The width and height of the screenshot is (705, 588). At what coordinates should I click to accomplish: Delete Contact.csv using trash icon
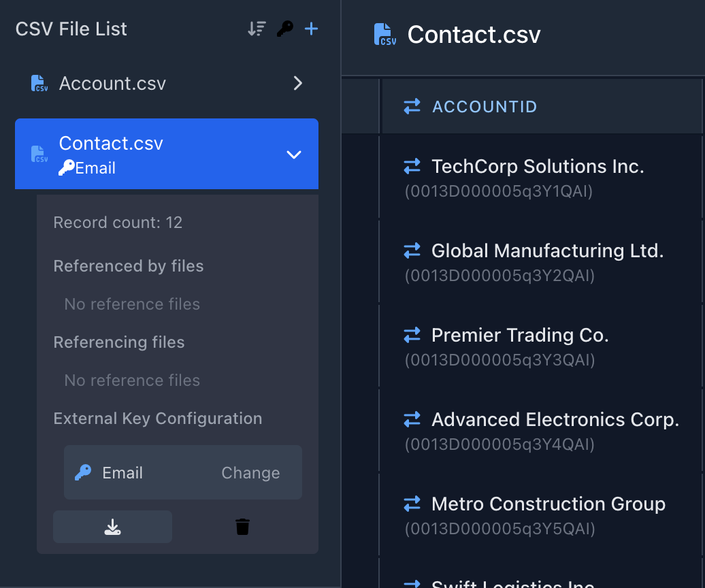tap(243, 527)
